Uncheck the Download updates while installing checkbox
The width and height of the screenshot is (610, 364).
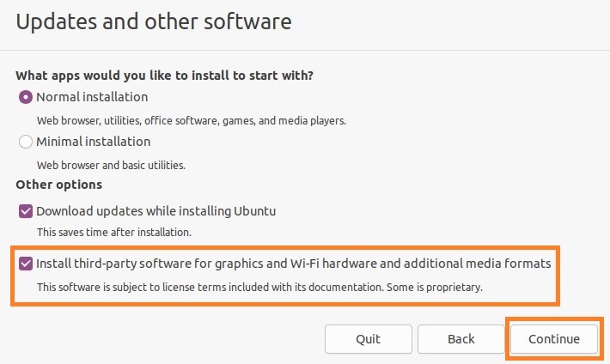tap(26, 211)
